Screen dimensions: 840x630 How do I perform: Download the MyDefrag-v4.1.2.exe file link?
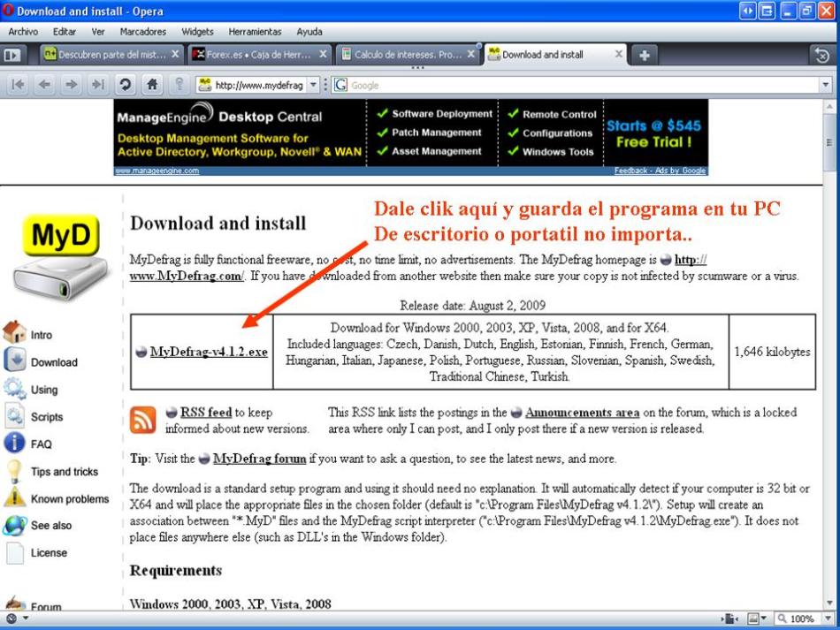click(x=208, y=352)
